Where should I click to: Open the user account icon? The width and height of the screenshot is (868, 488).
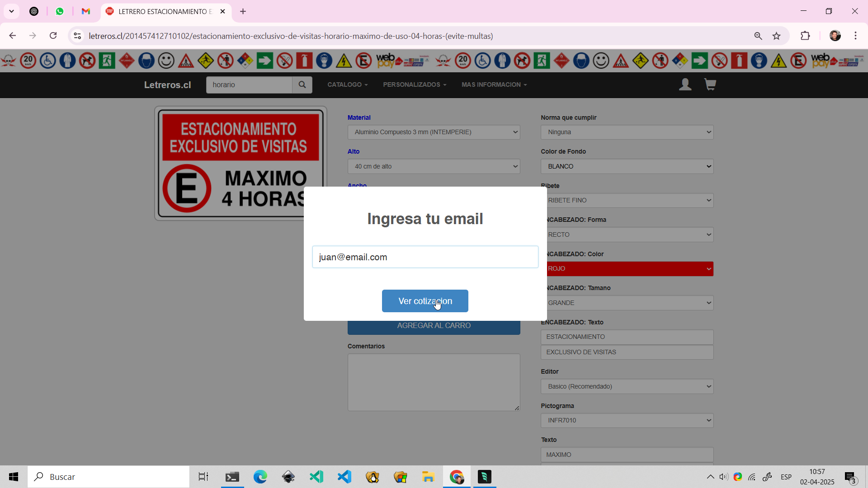click(x=685, y=84)
